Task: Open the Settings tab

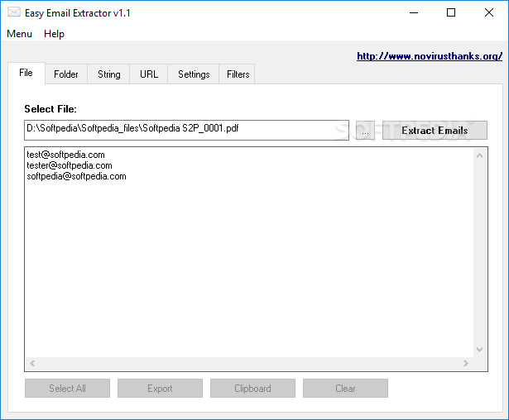Action: tap(194, 74)
